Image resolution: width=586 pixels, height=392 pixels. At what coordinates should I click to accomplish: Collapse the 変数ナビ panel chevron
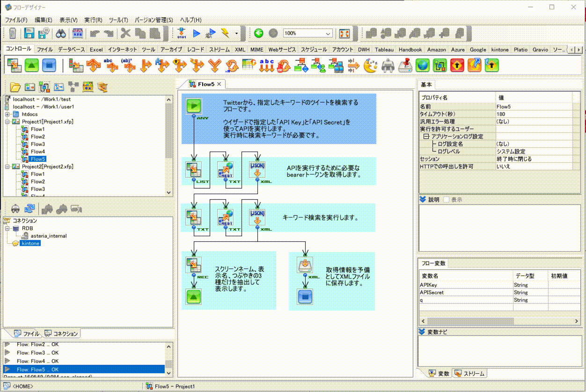tap(423, 332)
